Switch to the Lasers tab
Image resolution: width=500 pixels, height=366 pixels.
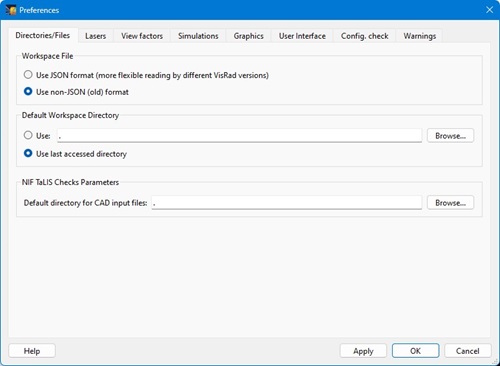click(96, 36)
